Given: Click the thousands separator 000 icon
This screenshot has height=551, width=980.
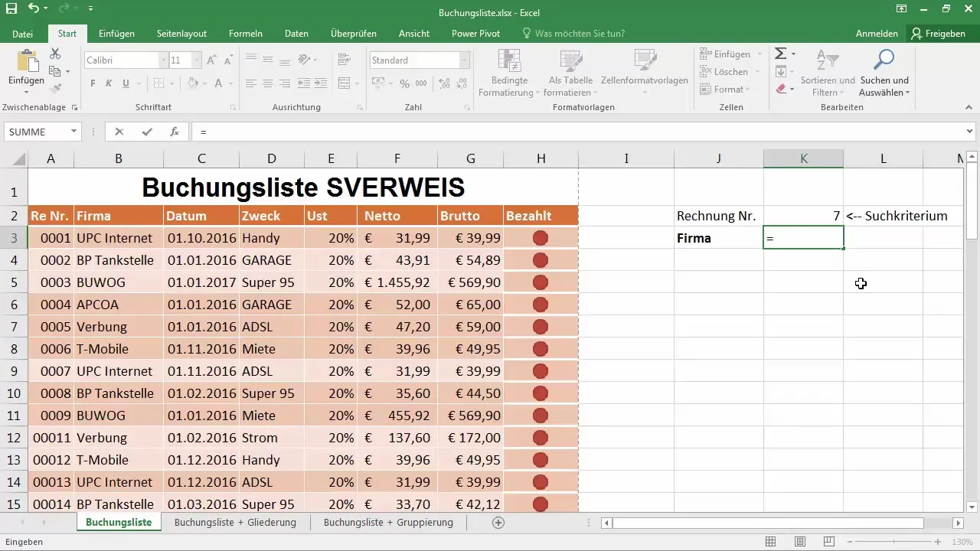Looking at the screenshot, I should coord(422,83).
